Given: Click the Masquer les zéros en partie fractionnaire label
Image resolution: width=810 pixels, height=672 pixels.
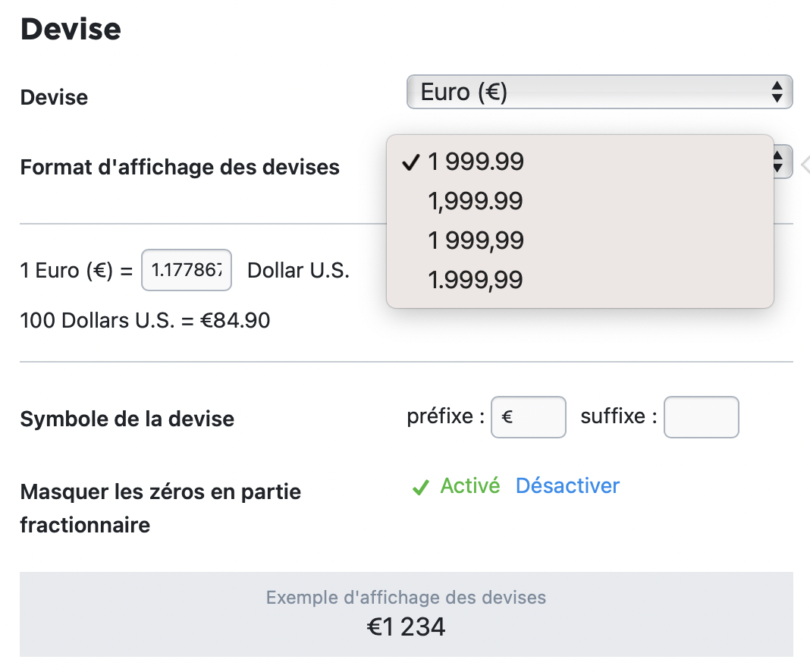Looking at the screenshot, I should coord(161,508).
